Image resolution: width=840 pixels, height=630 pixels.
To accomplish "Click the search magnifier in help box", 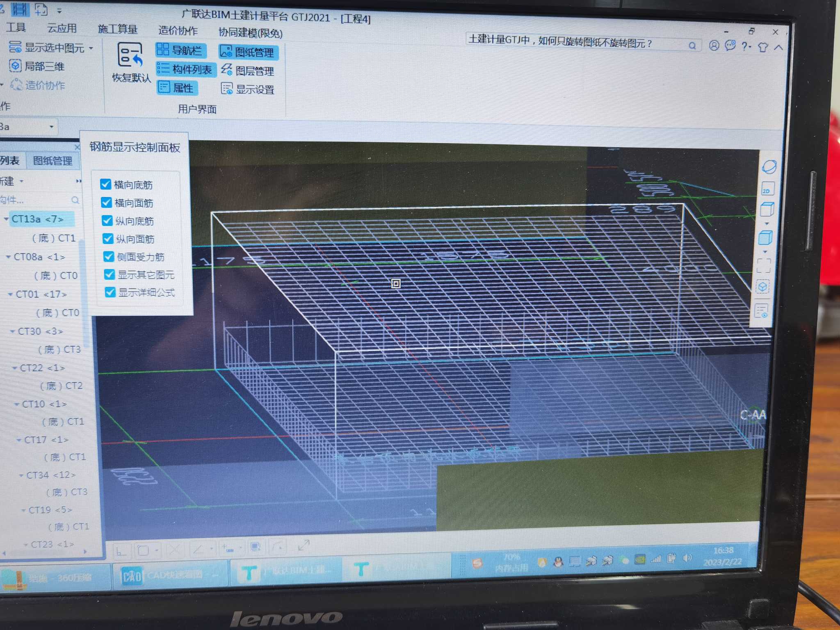I will [x=692, y=46].
